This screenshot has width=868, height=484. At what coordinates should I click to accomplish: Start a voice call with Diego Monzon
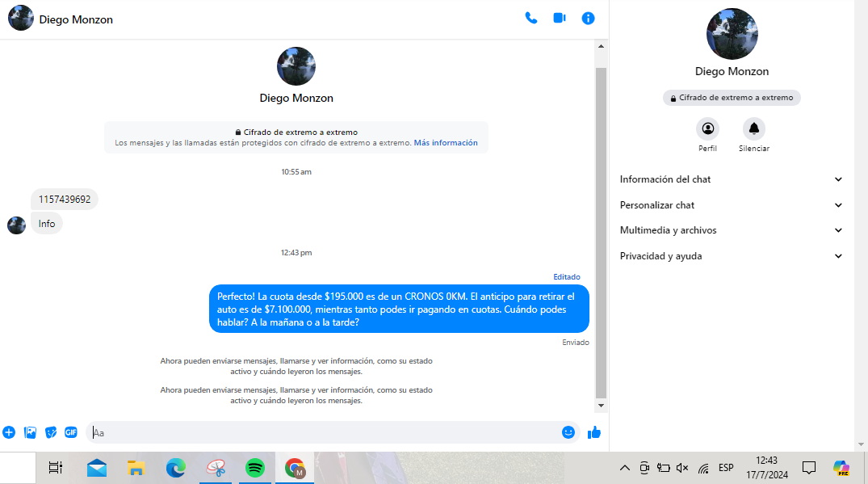(x=530, y=19)
